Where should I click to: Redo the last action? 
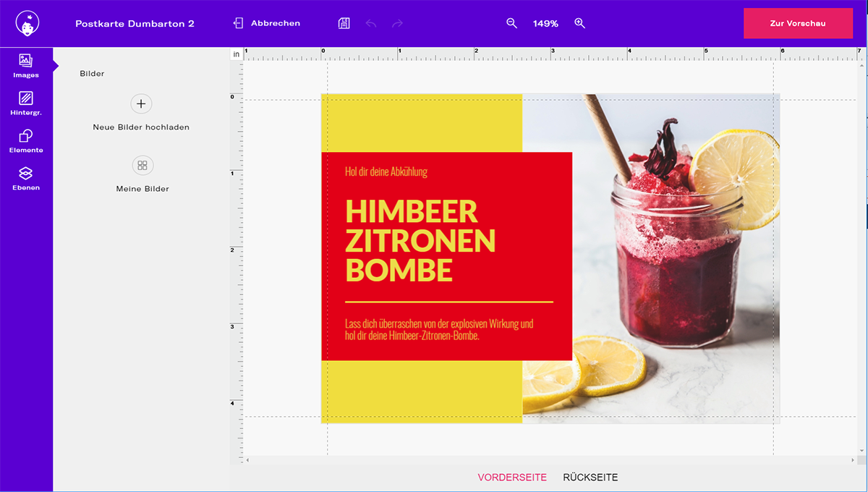tap(397, 23)
